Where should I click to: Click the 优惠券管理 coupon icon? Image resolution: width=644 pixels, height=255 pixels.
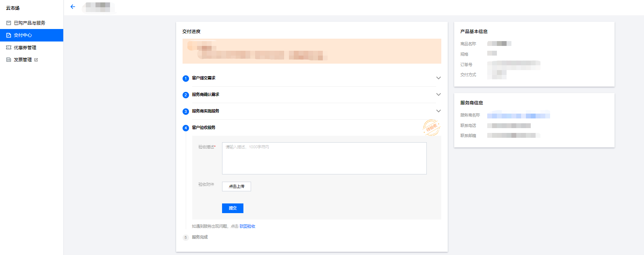(8, 48)
